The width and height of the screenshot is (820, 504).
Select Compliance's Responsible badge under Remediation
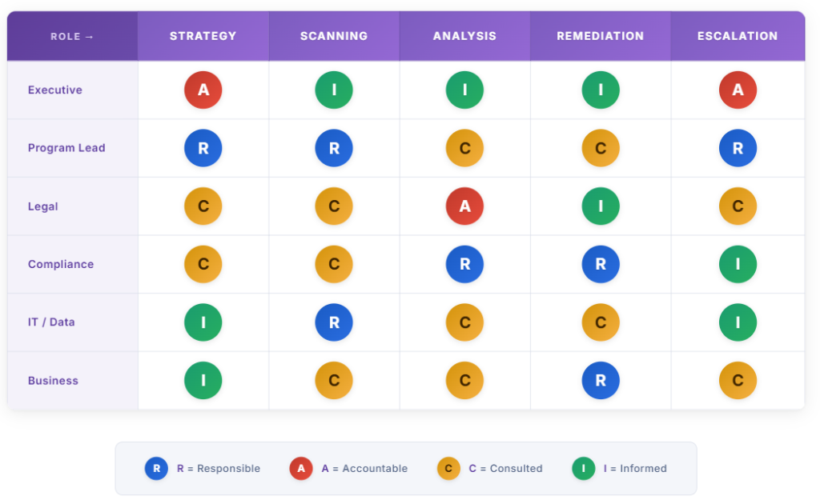pyautogui.click(x=601, y=264)
